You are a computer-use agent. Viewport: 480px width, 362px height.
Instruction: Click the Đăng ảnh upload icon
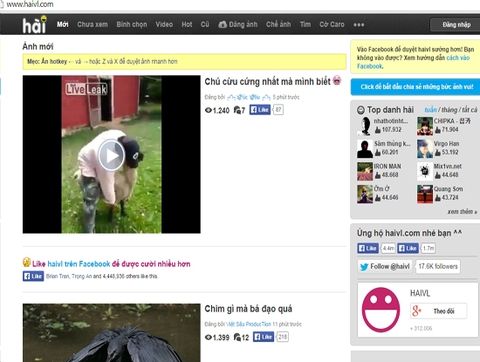(x=222, y=24)
